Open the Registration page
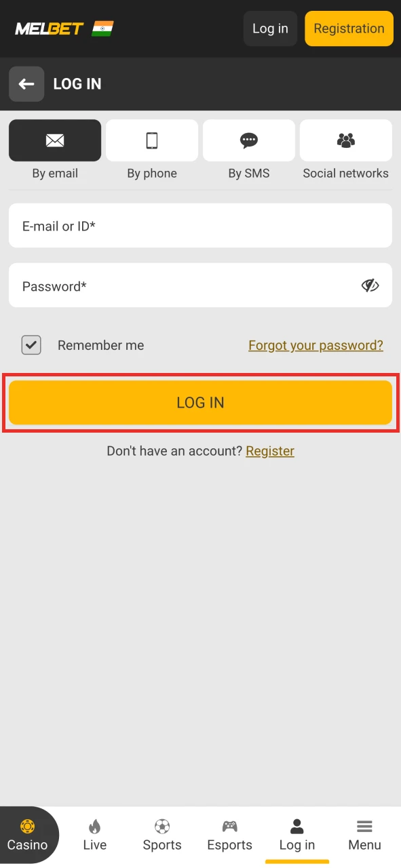401x868 pixels. [x=349, y=28]
